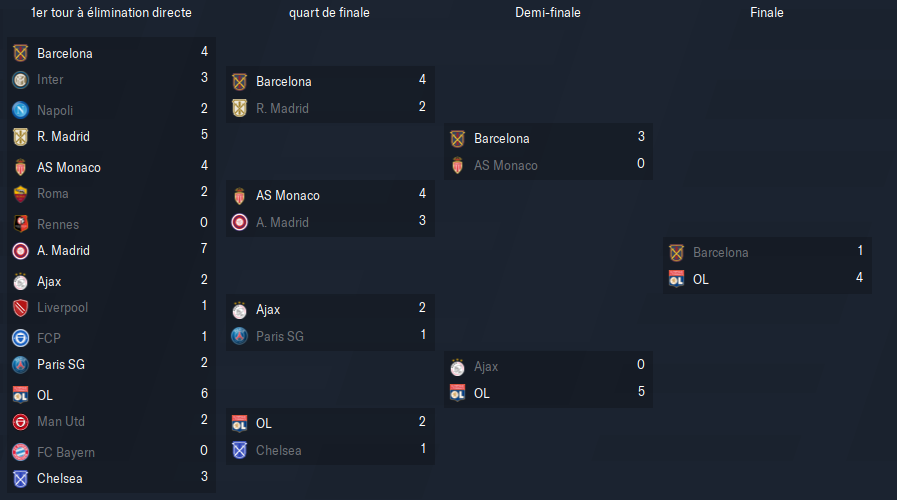Click the FCP club crest icon
Image resolution: width=897 pixels, height=500 pixels.
(x=21, y=338)
